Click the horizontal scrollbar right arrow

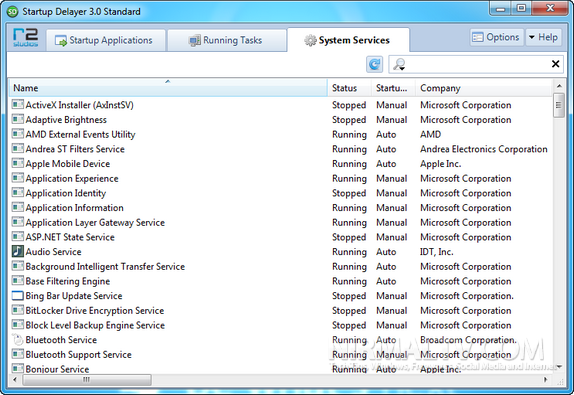click(546, 380)
